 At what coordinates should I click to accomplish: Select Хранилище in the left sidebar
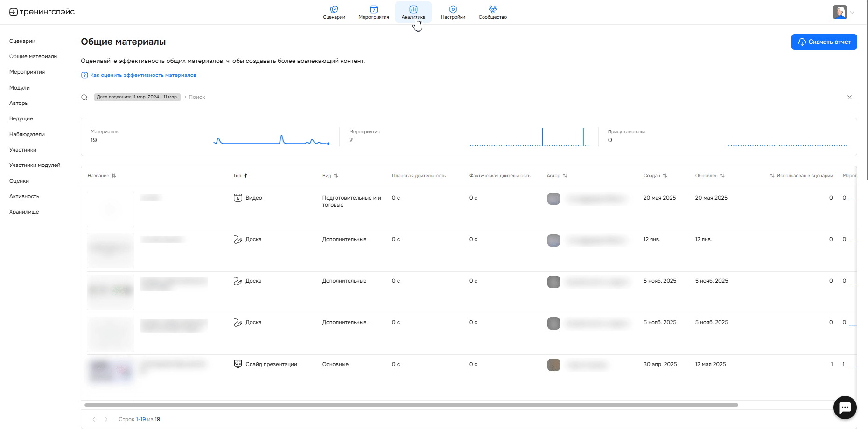point(24,212)
